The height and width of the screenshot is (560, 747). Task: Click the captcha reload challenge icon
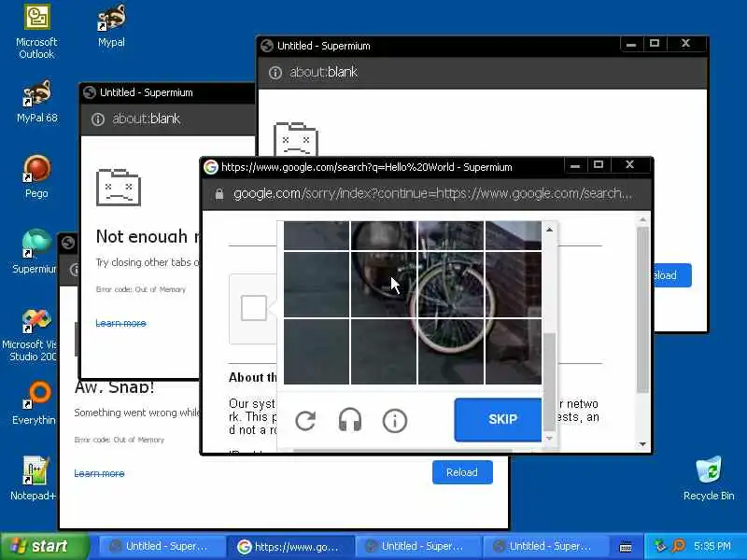[305, 421]
